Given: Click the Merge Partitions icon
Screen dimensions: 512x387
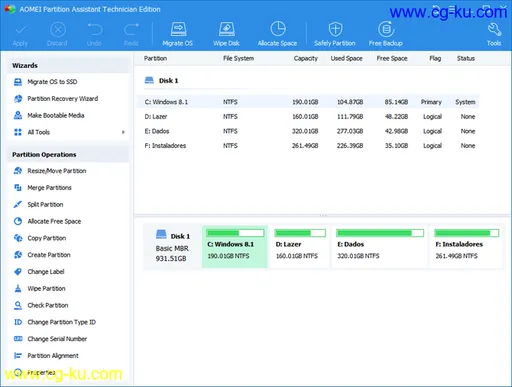Looking at the screenshot, I should pyautogui.click(x=18, y=188).
